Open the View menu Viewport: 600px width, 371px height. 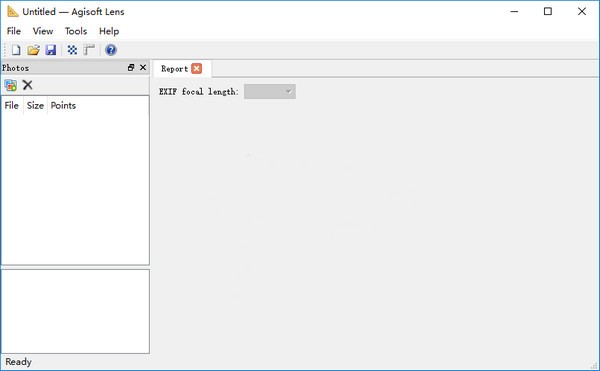click(x=43, y=31)
